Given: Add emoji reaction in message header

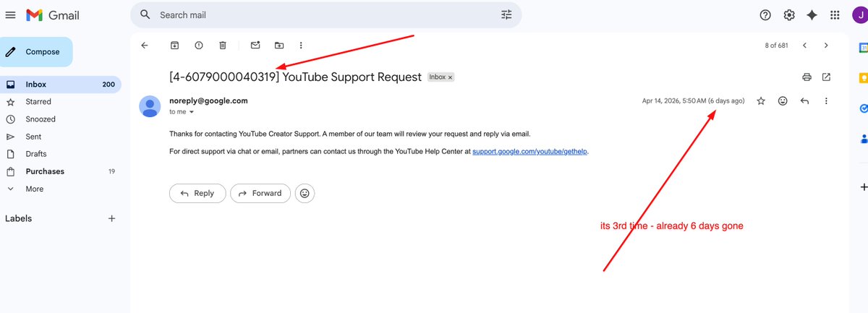Looking at the screenshot, I should (x=783, y=101).
